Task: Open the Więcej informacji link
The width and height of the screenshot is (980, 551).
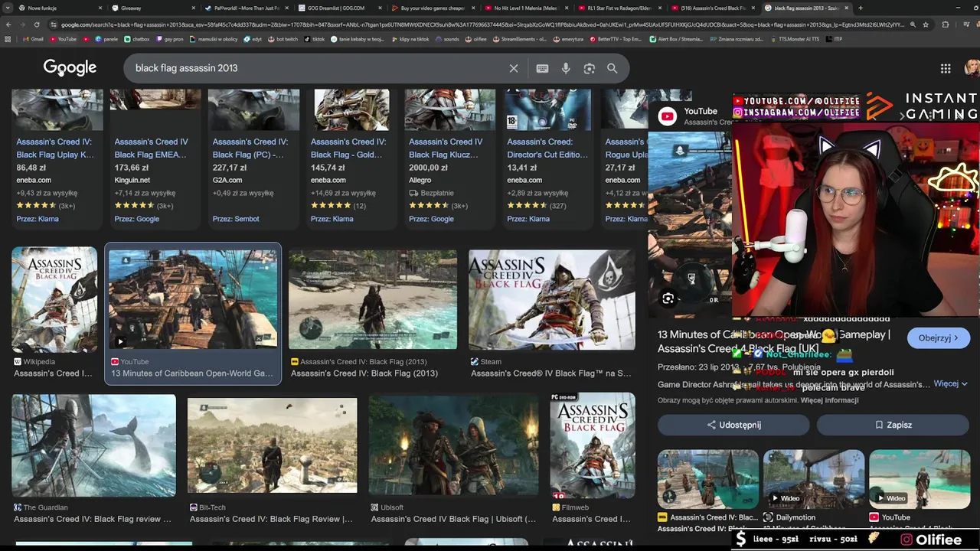Action: pyautogui.click(x=829, y=400)
